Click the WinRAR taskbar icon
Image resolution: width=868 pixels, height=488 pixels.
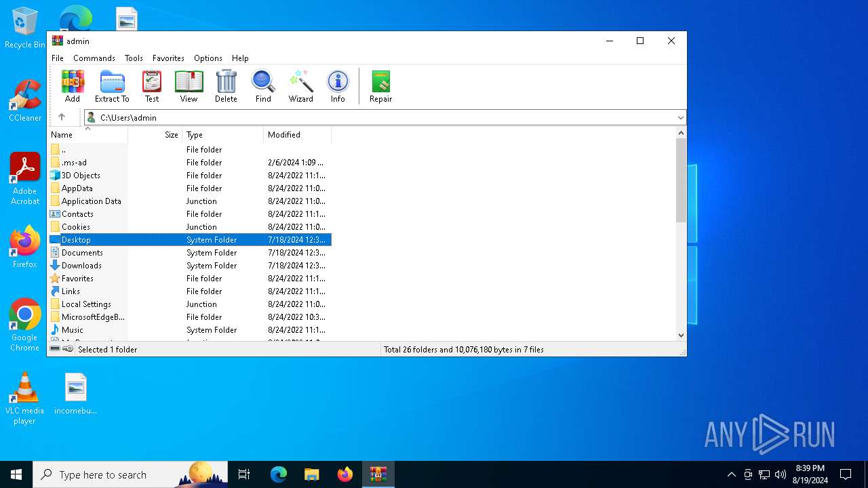click(x=378, y=474)
